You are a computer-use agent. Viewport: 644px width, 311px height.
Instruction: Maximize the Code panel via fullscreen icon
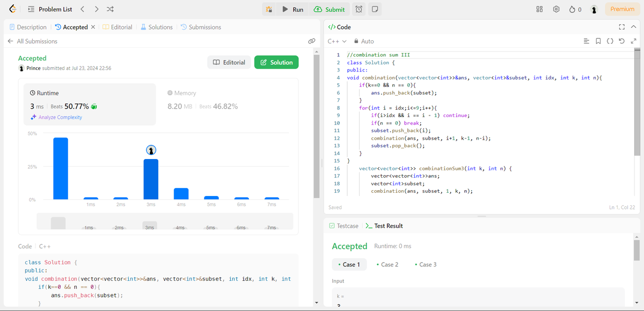pyautogui.click(x=622, y=27)
